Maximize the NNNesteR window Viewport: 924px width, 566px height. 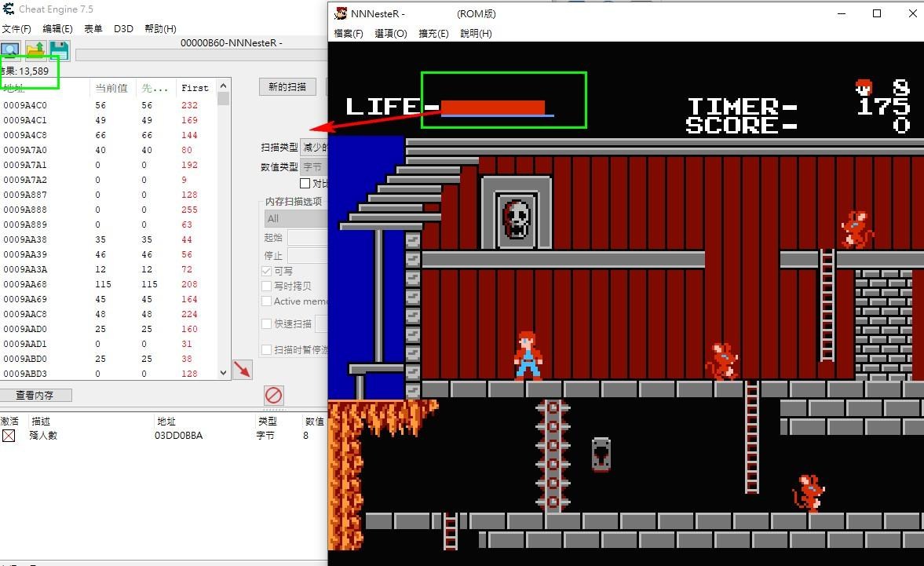(877, 13)
